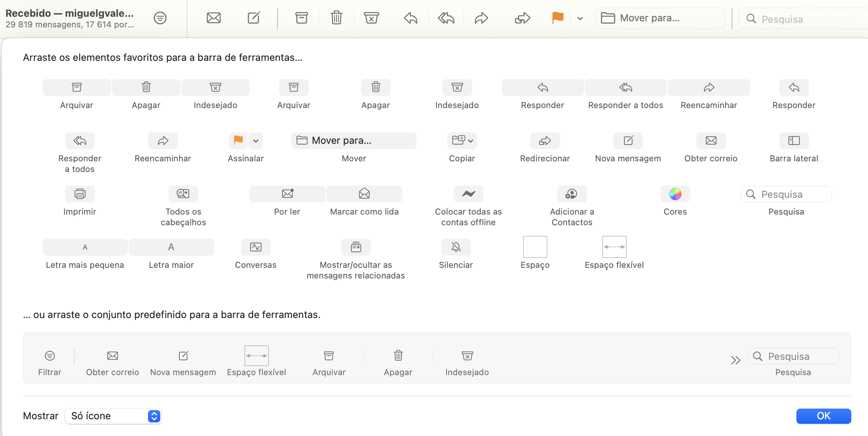The image size is (868, 436).
Task: Select the Silenciar bell item
Action: tap(456, 247)
